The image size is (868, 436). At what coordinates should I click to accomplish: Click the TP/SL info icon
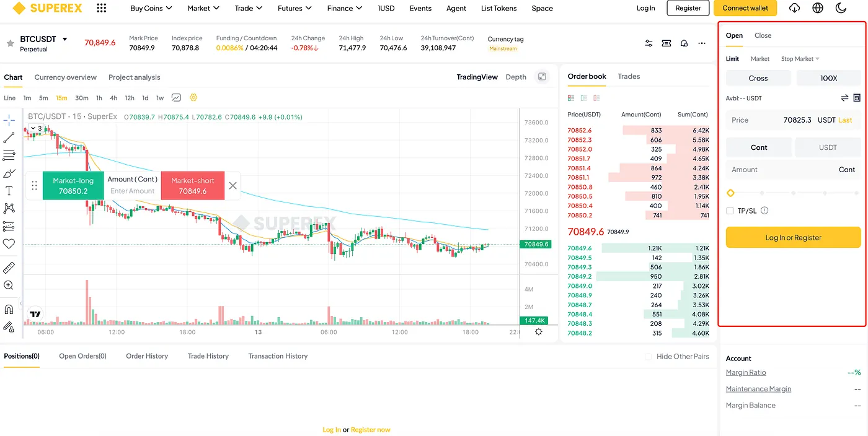click(x=764, y=211)
